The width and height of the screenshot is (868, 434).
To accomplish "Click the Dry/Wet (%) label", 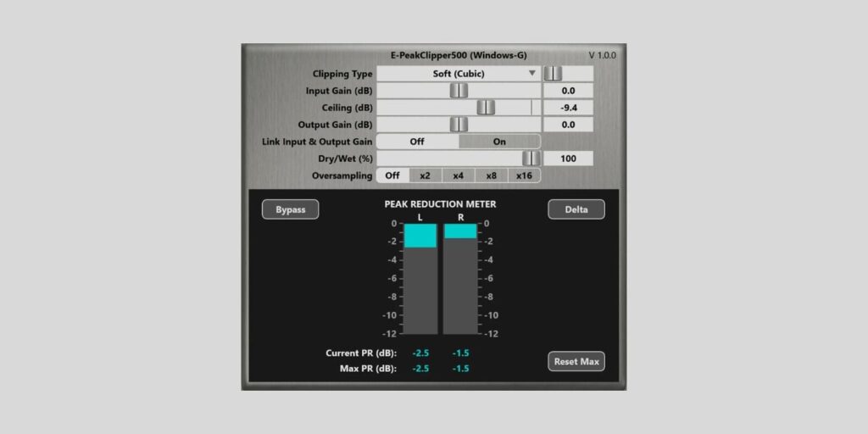I will (x=346, y=159).
